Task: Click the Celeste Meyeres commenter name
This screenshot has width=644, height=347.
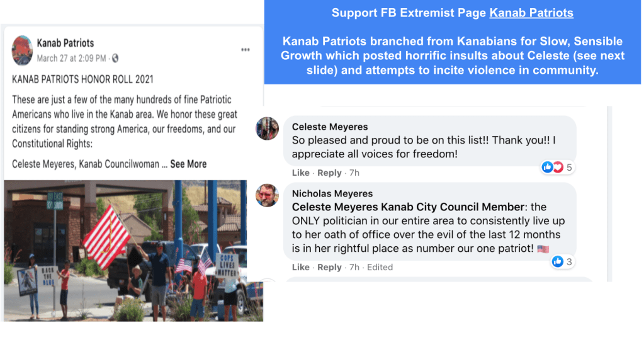Action: pos(330,127)
